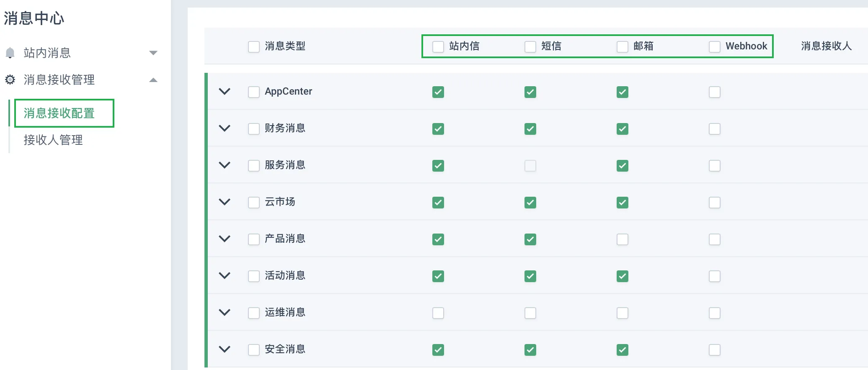Uncheck 短信 for AppCenter

(530, 92)
